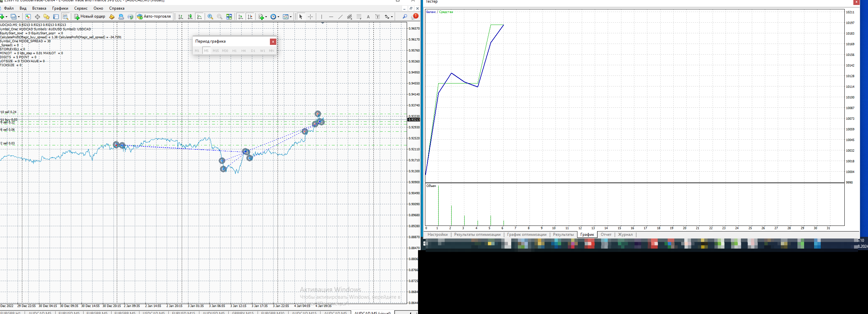Open the Справка menu
Viewport: 868px width, 314px height.
(116, 8)
